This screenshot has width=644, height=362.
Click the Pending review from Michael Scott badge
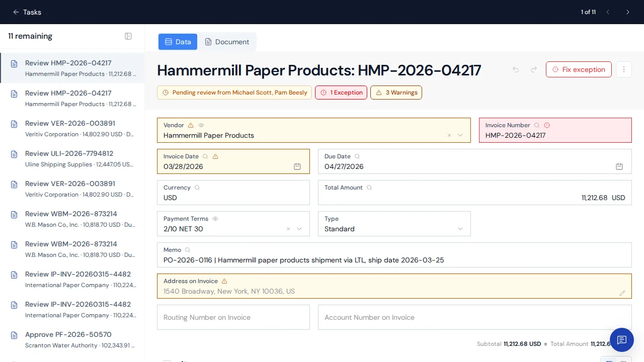(234, 93)
